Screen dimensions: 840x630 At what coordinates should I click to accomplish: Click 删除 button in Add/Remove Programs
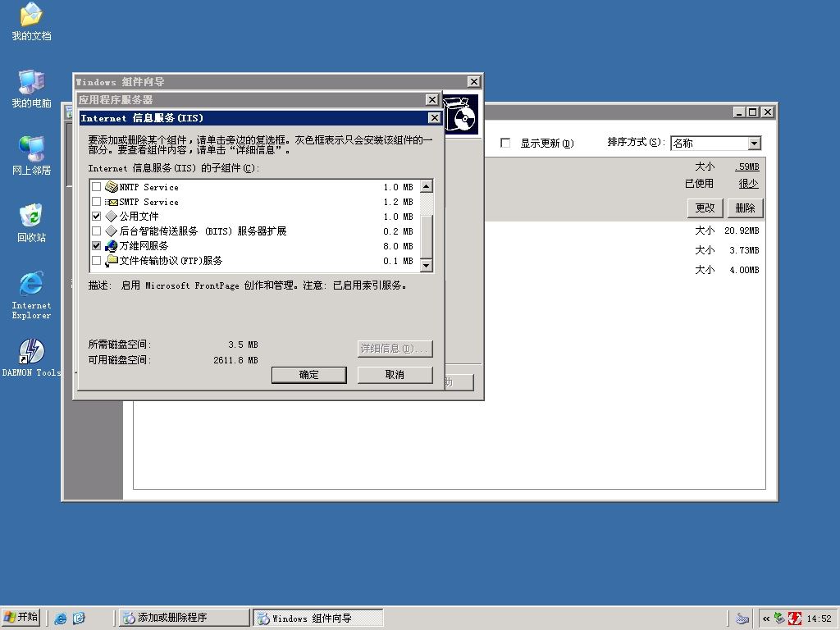(x=745, y=208)
